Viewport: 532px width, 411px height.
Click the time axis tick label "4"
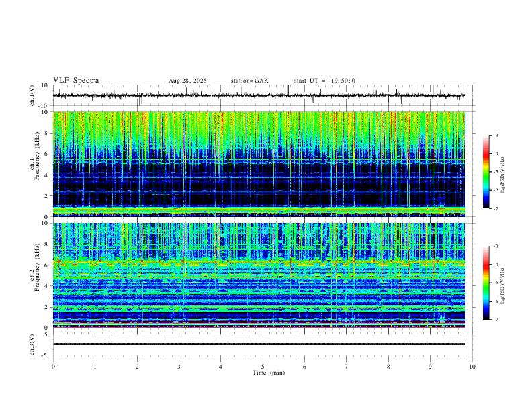(220, 367)
